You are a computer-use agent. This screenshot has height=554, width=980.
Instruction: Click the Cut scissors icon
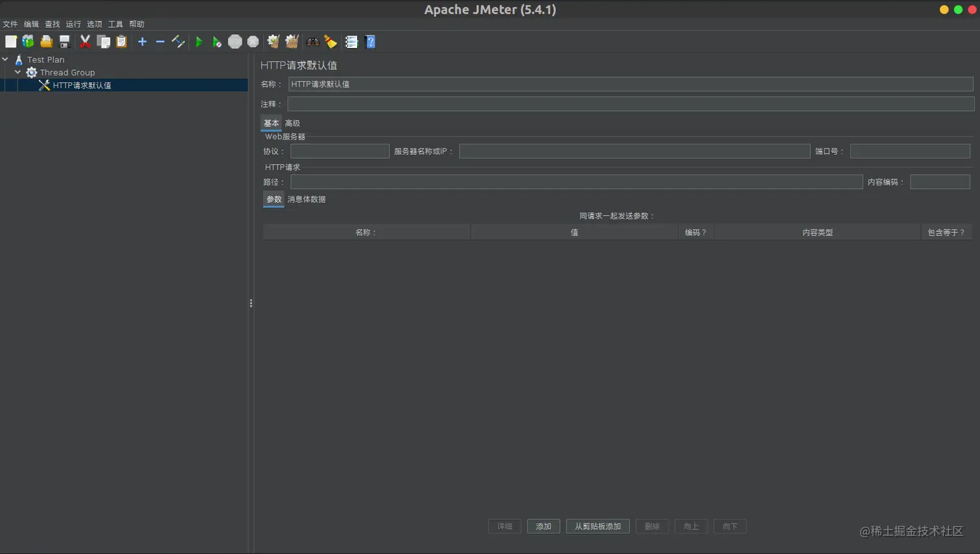[85, 41]
